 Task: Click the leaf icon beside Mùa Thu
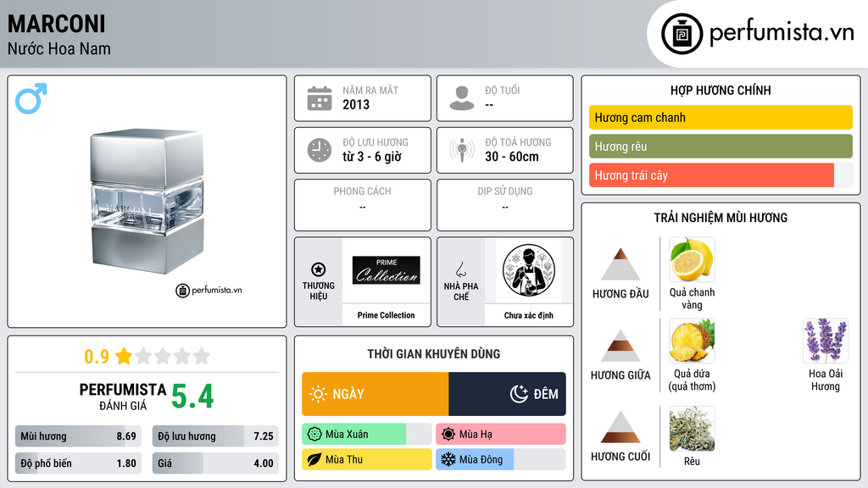(314, 459)
